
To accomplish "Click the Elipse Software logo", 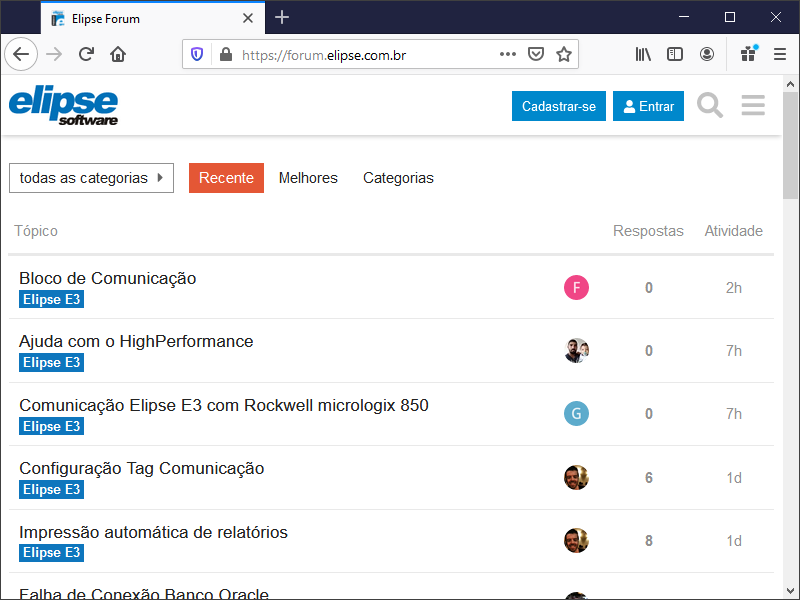I will point(64,106).
